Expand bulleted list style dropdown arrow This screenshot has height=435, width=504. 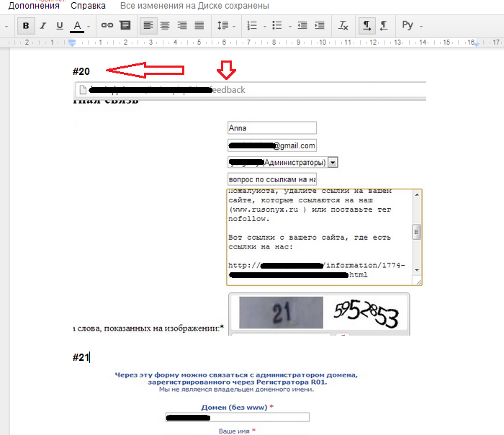coord(290,27)
